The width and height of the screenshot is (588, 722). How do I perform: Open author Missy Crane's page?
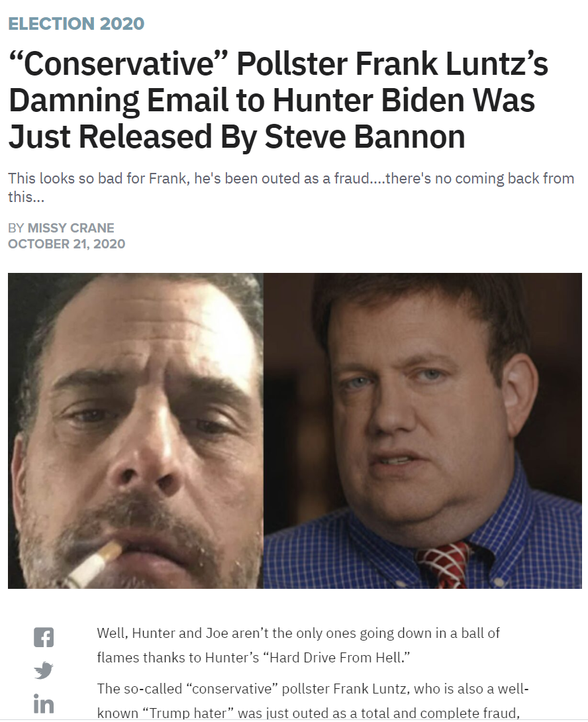[71, 228]
